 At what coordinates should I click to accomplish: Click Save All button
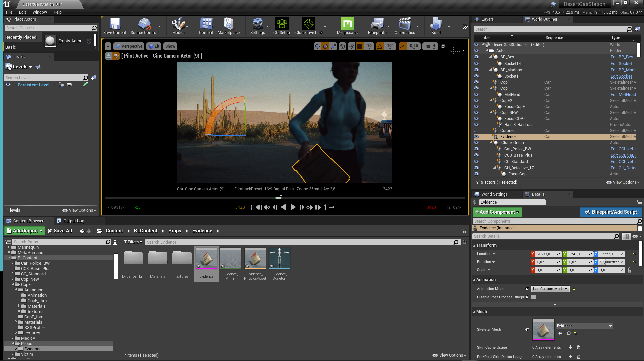tap(60, 231)
